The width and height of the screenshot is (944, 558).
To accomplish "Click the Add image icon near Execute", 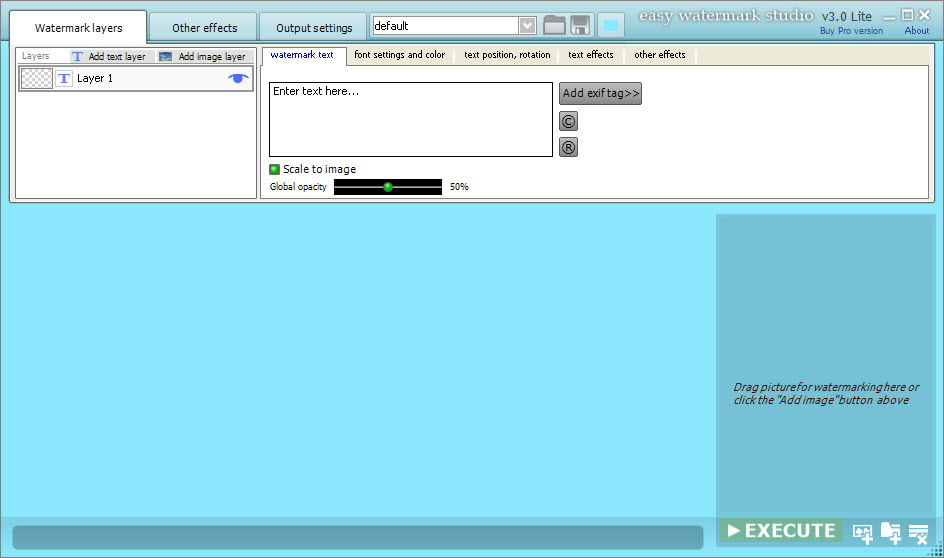I will tap(863, 533).
